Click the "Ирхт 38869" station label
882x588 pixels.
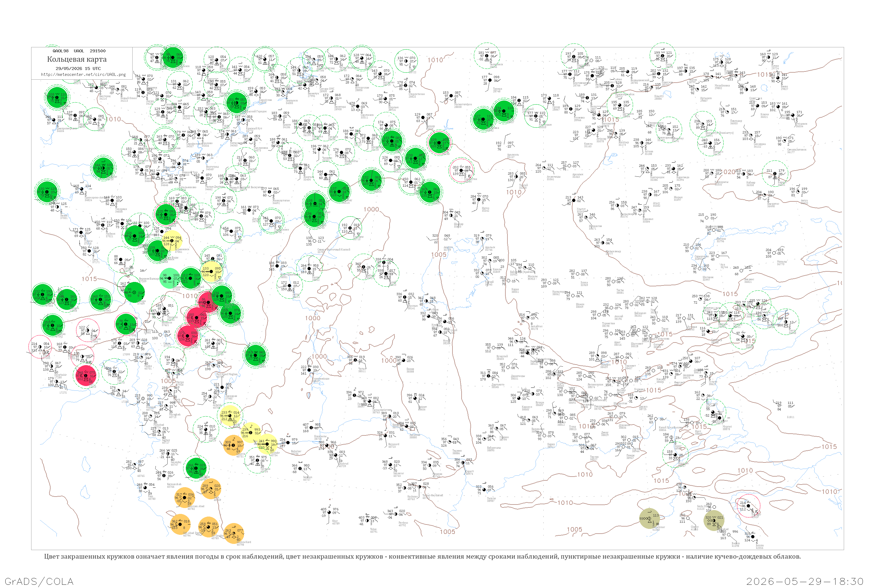click(x=698, y=432)
